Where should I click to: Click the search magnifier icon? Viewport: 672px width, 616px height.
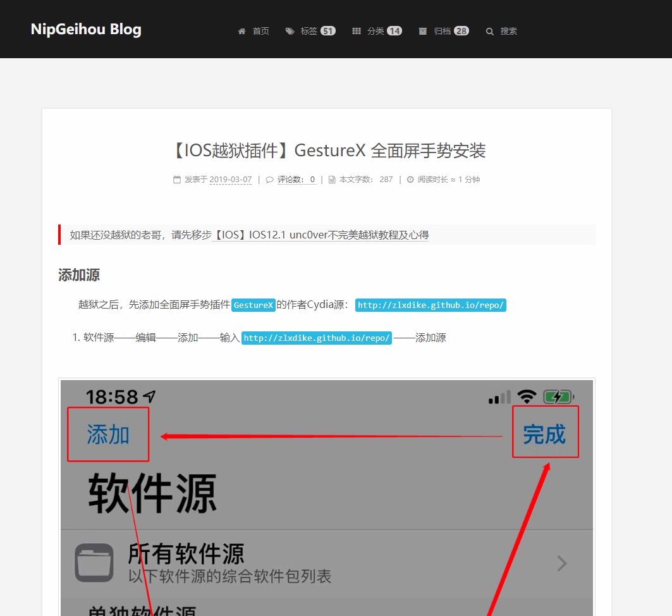tap(489, 31)
